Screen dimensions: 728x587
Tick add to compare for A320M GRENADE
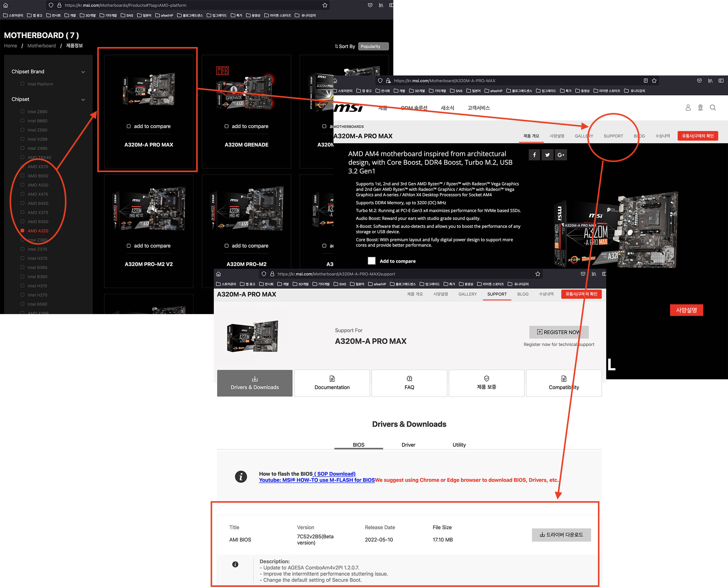(227, 126)
